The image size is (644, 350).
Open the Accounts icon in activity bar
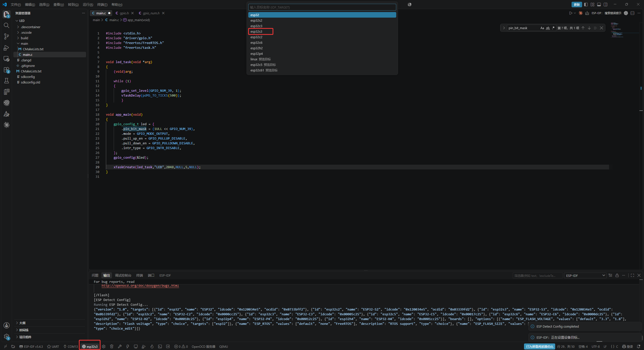(7, 325)
